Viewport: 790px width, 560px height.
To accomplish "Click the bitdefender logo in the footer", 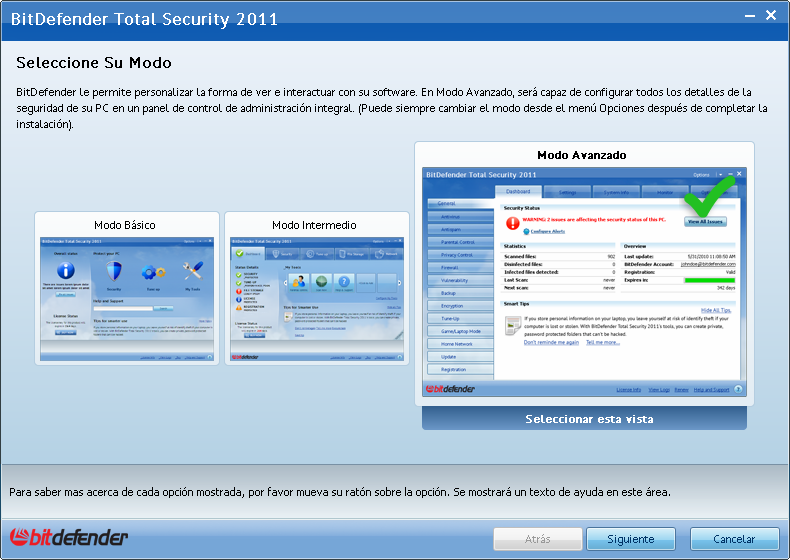I will click(69, 537).
